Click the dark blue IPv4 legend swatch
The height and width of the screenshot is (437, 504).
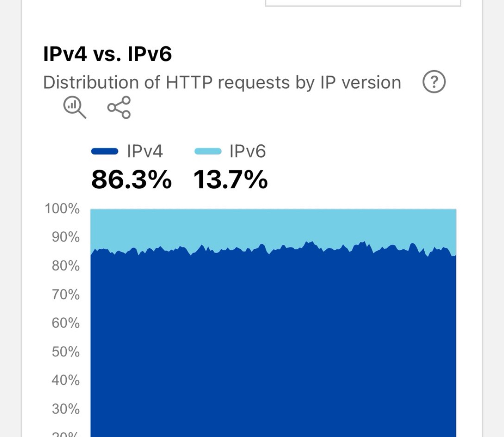point(105,151)
